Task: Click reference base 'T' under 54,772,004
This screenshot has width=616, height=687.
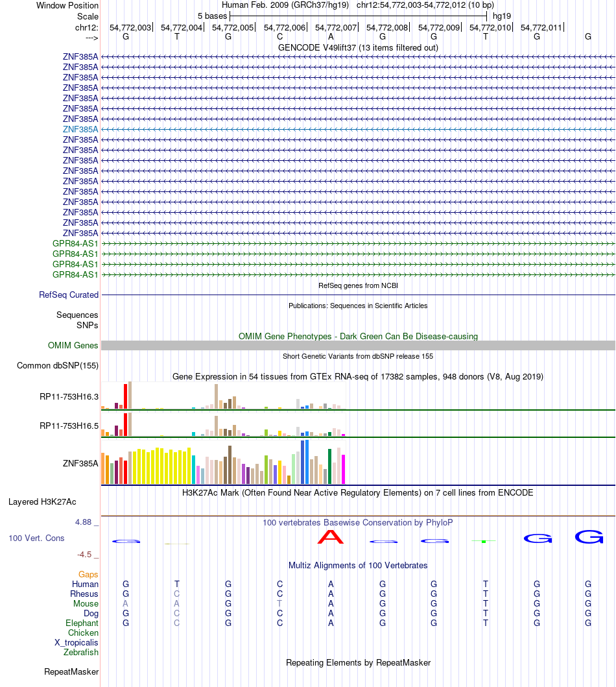Action: click(x=177, y=37)
